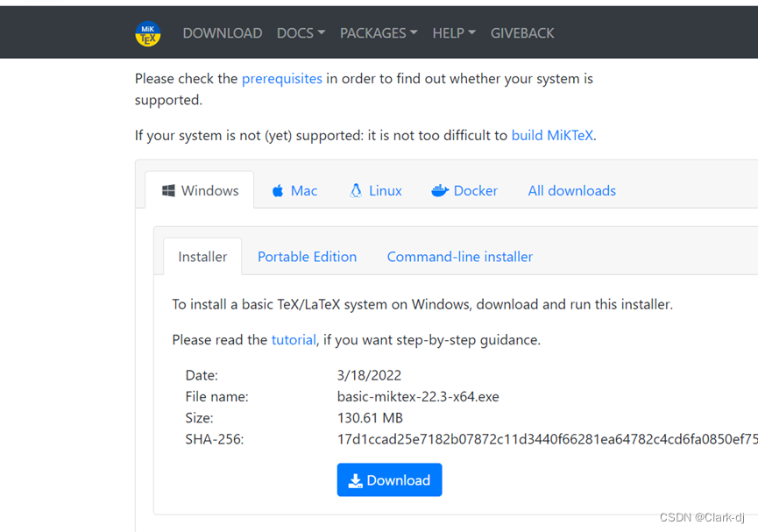Click the MiKTeX logo icon
The height and width of the screenshot is (532, 758).
[x=148, y=33]
